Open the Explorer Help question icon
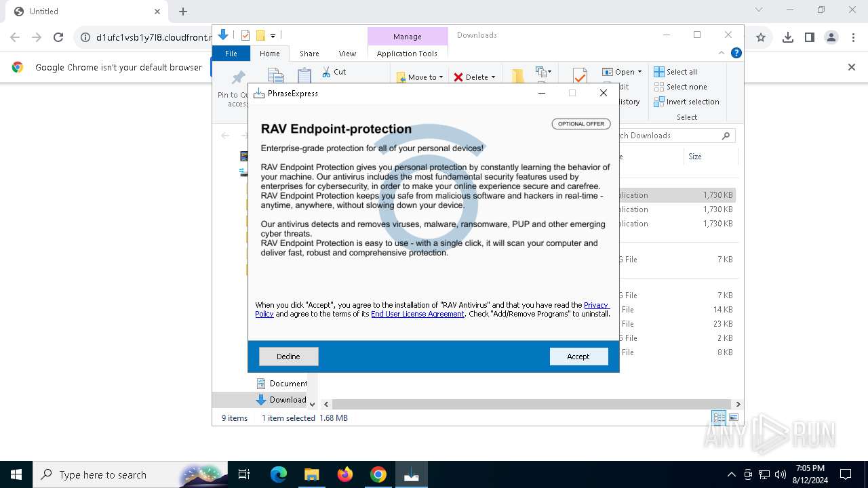 [x=736, y=53]
